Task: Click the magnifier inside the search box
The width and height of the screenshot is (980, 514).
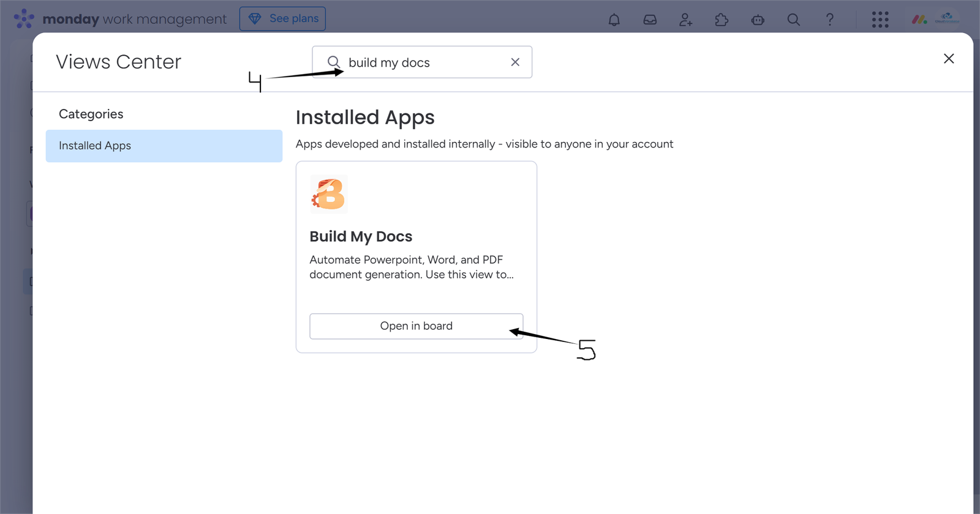Action: [x=334, y=62]
